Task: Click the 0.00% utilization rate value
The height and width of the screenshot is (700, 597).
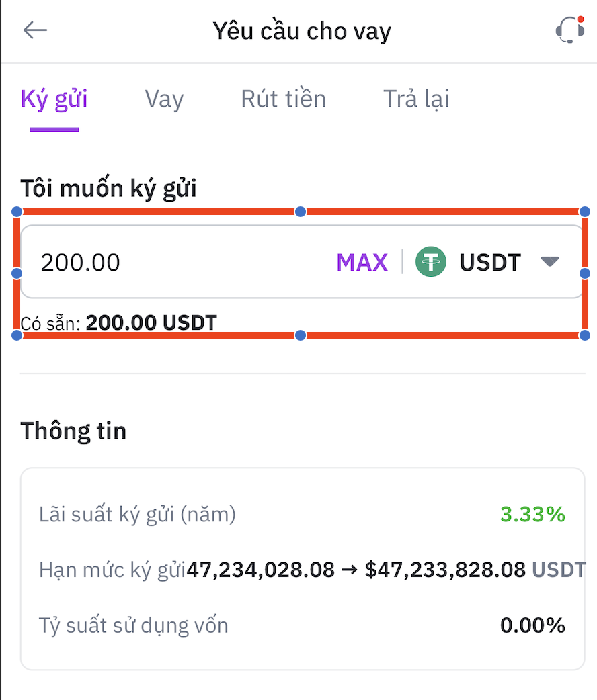Action: pos(532,625)
